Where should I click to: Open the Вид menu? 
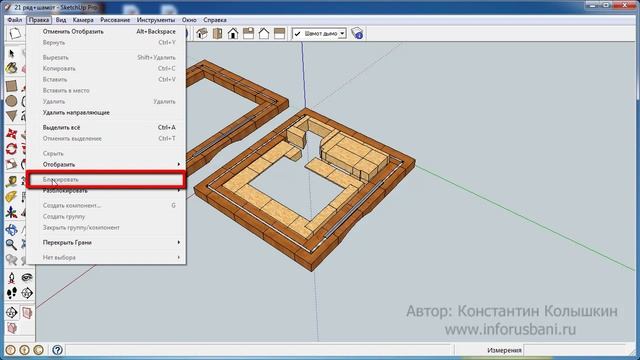(x=61, y=20)
